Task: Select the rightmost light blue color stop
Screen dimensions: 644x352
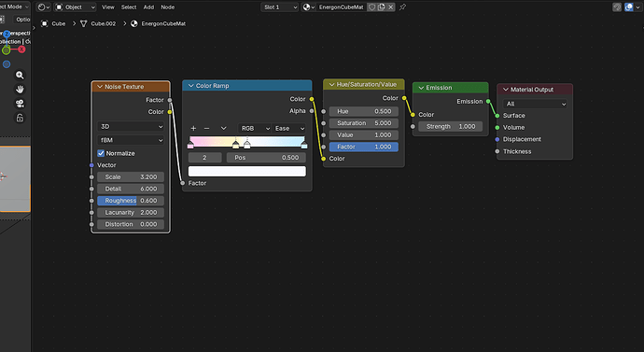Action: [304, 145]
